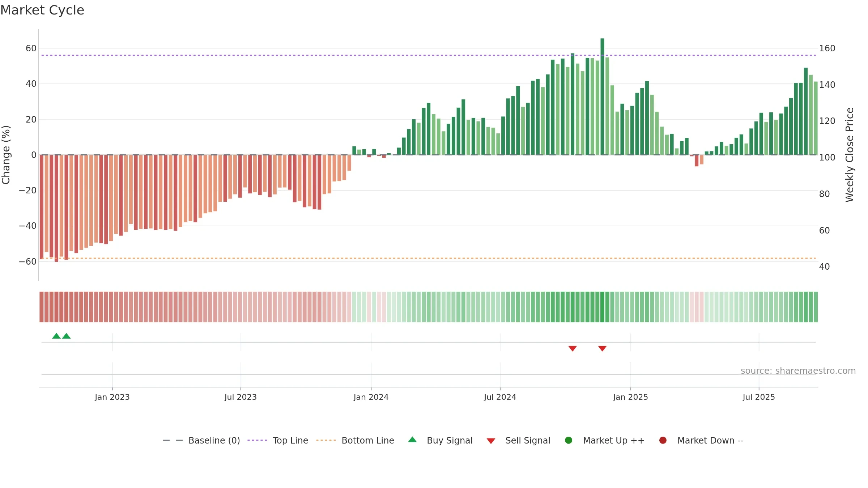Click the Jan 2025 axis label
The height and width of the screenshot is (488, 868).
point(630,397)
